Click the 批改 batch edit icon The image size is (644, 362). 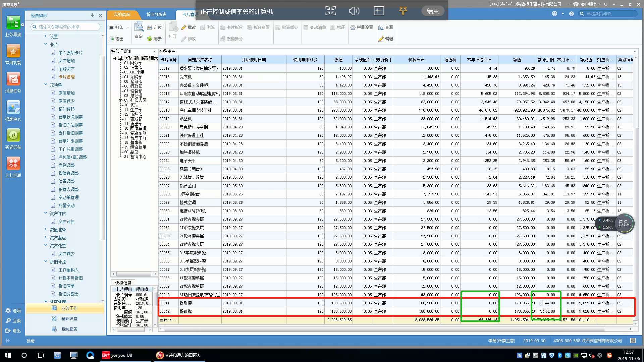click(184, 27)
